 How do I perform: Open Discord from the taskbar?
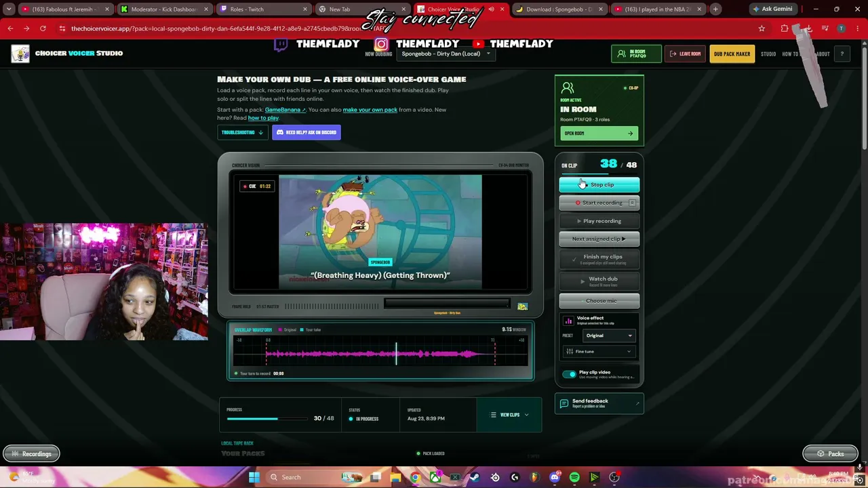[555, 477]
